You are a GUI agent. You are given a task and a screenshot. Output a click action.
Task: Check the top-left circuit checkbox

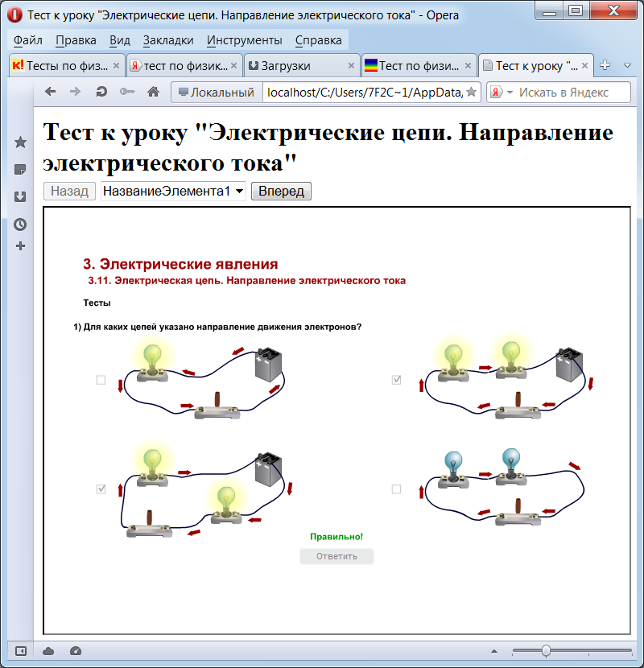coord(101,380)
